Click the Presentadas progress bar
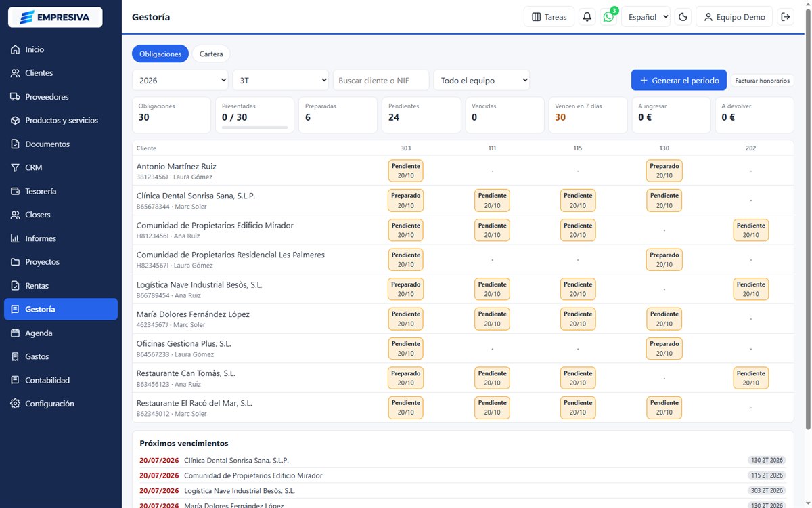 [254, 127]
